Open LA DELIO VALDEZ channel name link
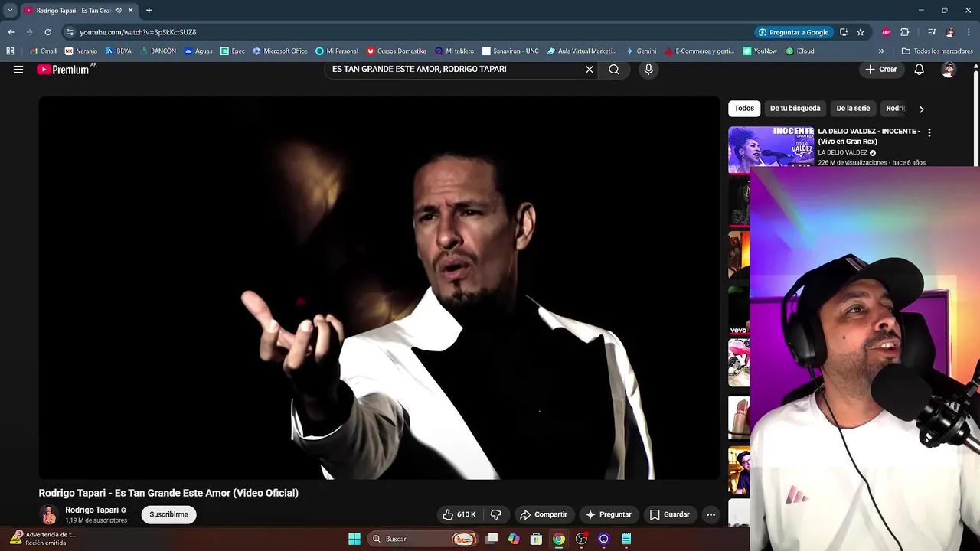Viewport: 980px width, 551px height. pos(842,152)
